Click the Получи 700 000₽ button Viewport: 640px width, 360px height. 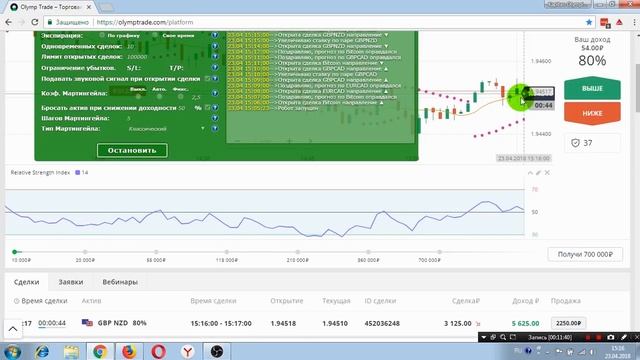(585, 254)
